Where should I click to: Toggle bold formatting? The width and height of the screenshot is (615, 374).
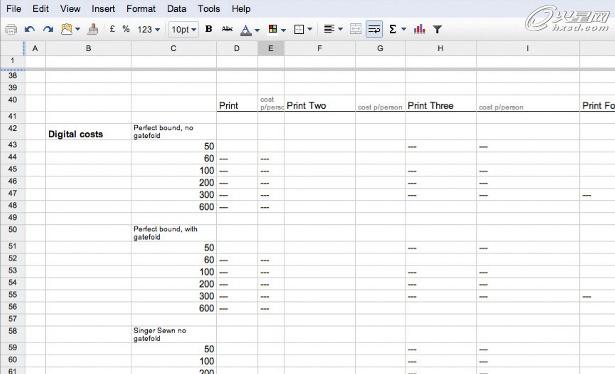pos(209,29)
